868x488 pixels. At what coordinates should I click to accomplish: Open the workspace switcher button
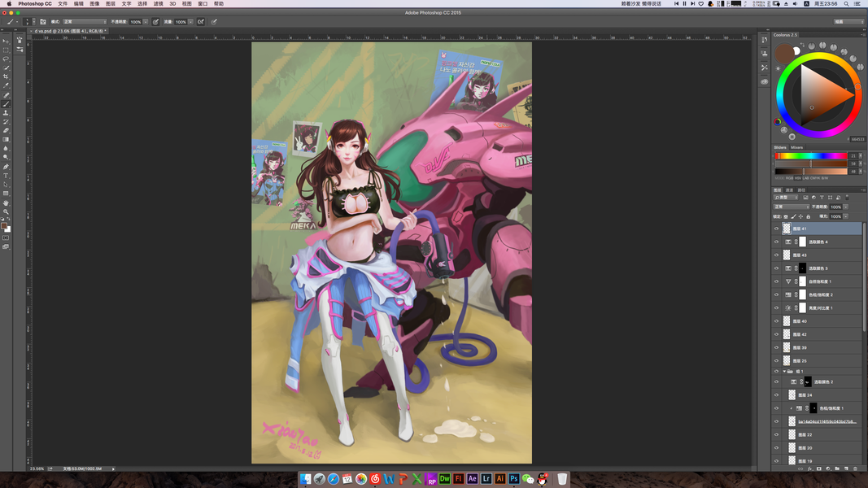(848, 22)
